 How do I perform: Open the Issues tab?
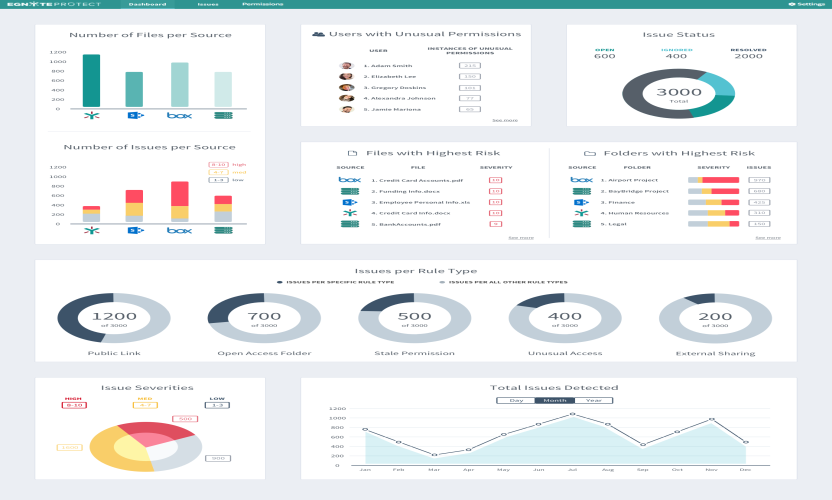click(208, 4)
